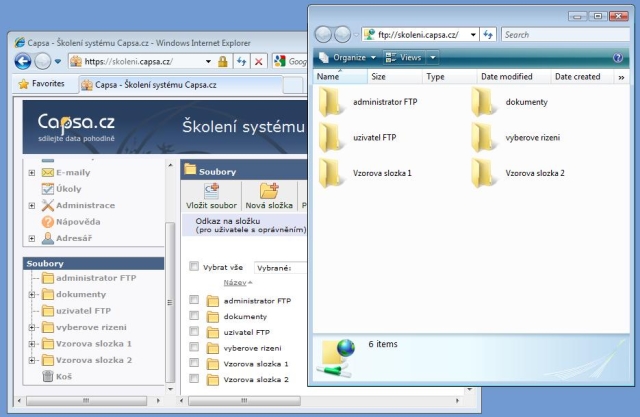Sort by Date modified column
This screenshot has width=640, height=417.
[x=514, y=76]
